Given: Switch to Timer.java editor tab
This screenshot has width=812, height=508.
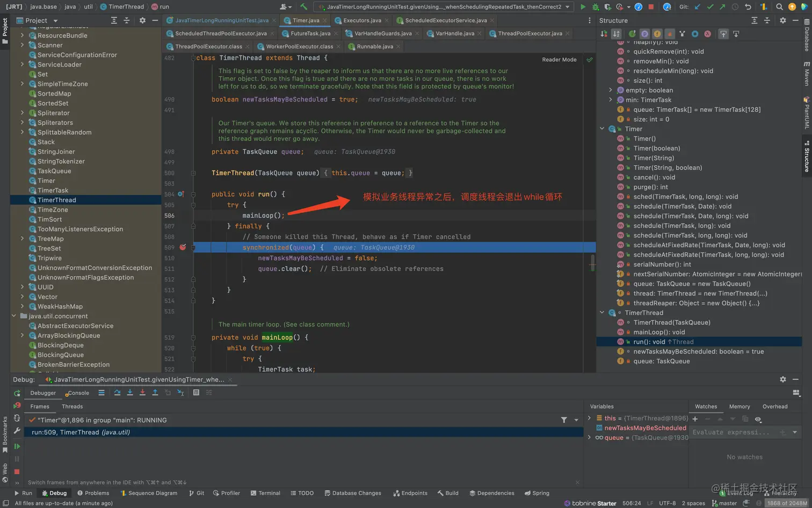Looking at the screenshot, I should 306,20.
